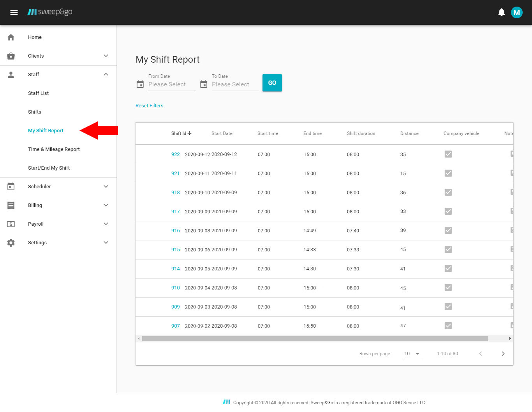Image resolution: width=532 pixels, height=412 pixels.
Task: Open Time & Mileage Report menu item
Action: pos(54,149)
